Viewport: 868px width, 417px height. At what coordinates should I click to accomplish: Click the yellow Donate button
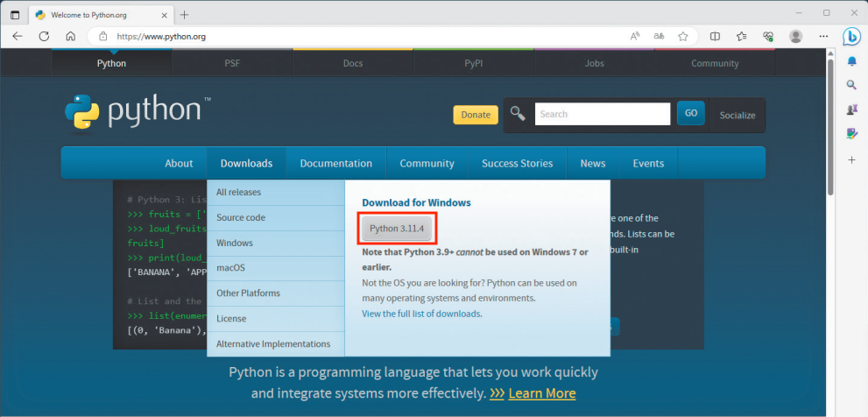point(476,115)
